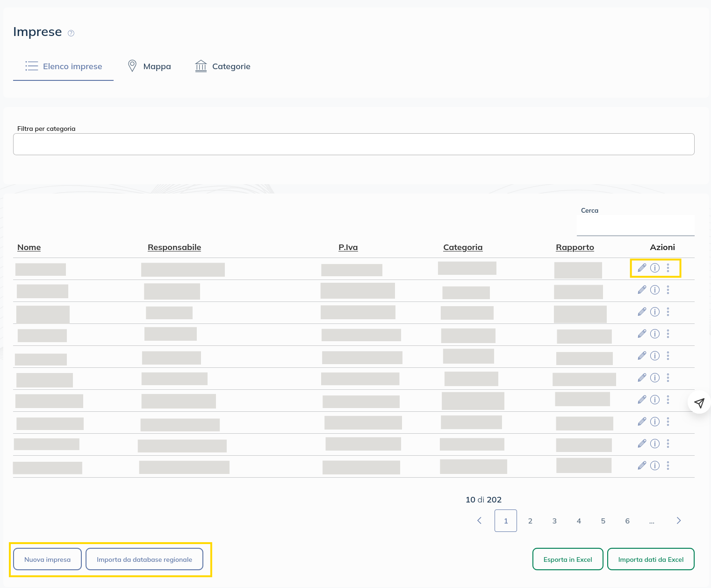Switch to the Mappa tab
The width and height of the screenshot is (711, 588).
point(150,66)
